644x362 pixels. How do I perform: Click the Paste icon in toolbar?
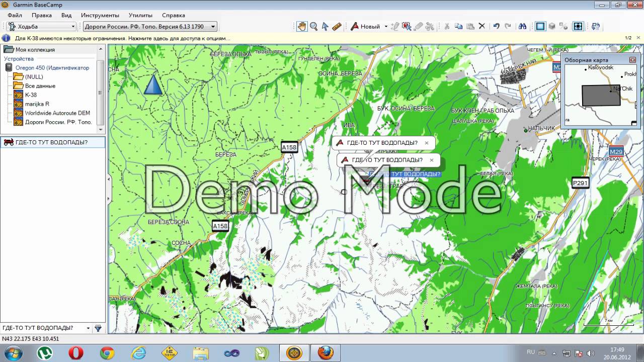(x=470, y=26)
